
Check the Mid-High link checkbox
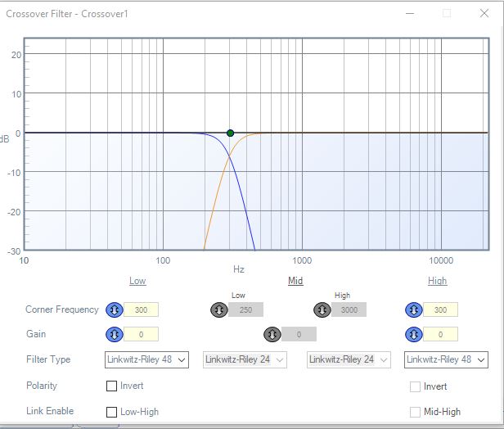coord(415,412)
